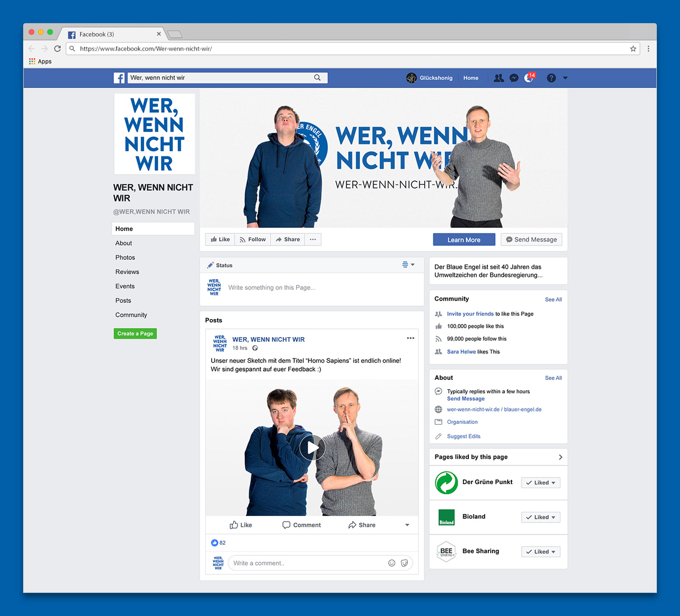Click Der Grüne Punkt logo thumbnail
Screen dimensions: 680x616
pyautogui.click(x=447, y=483)
